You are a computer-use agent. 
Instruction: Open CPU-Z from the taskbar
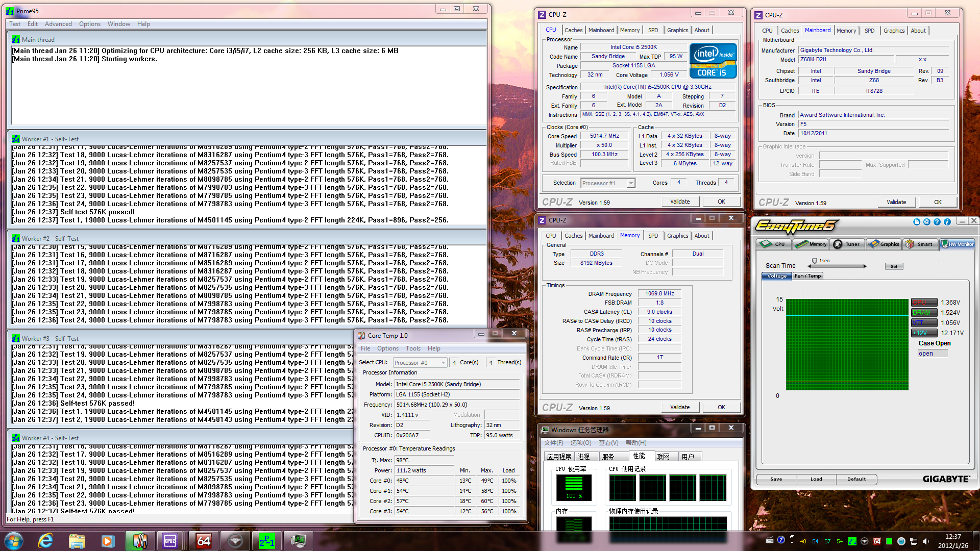coord(170,541)
